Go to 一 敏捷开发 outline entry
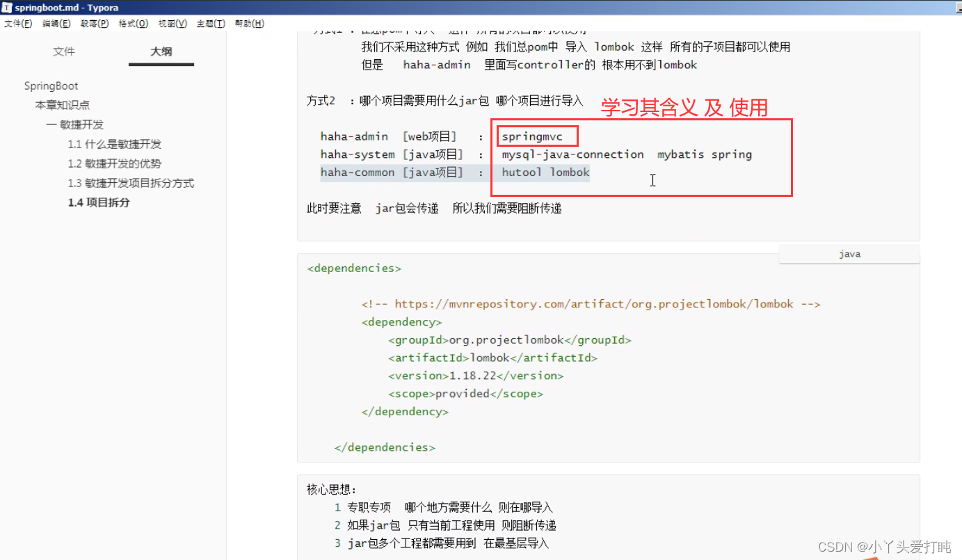The width and height of the screenshot is (962, 560). 75,125
